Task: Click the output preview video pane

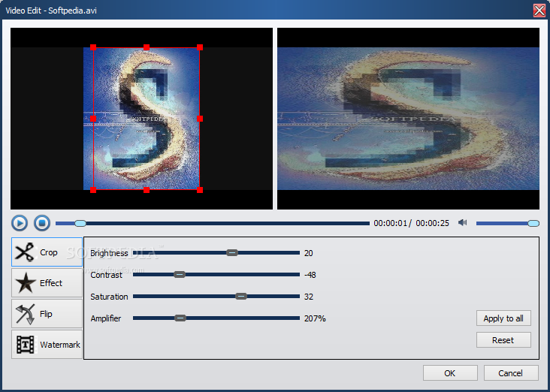Action: click(408, 119)
